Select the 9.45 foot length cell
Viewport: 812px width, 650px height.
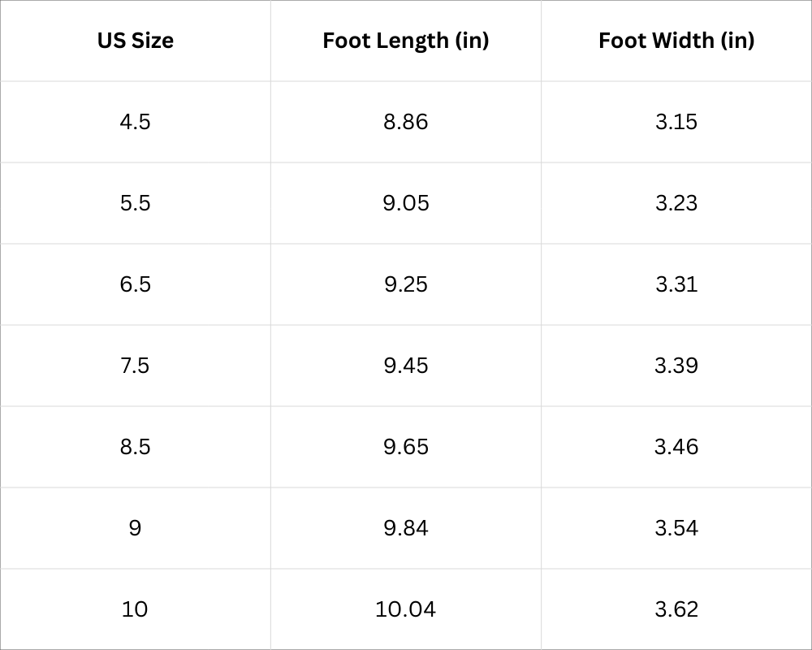pyautogui.click(x=405, y=366)
